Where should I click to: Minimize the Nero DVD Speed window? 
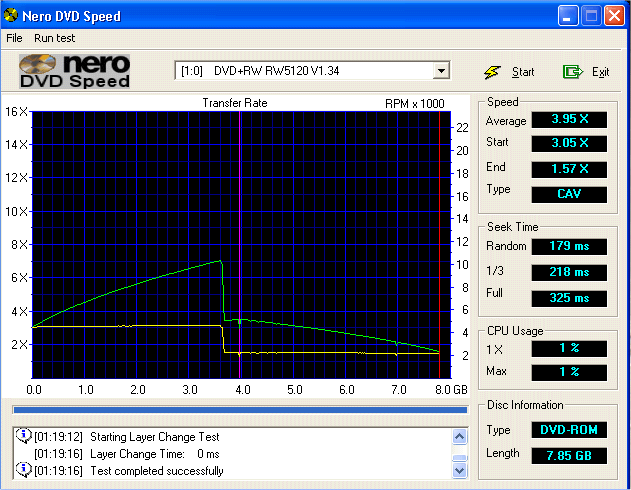click(x=568, y=16)
